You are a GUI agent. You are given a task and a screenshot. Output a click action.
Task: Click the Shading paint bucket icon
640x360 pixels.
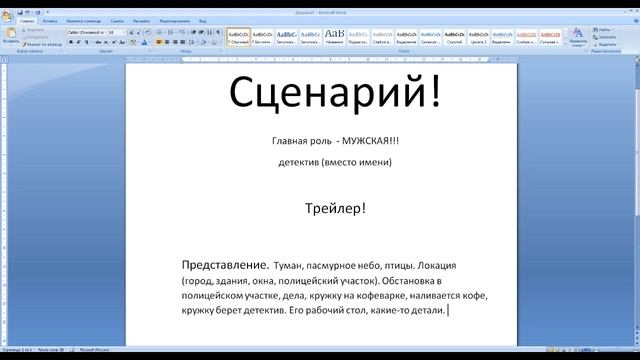[x=203, y=42]
